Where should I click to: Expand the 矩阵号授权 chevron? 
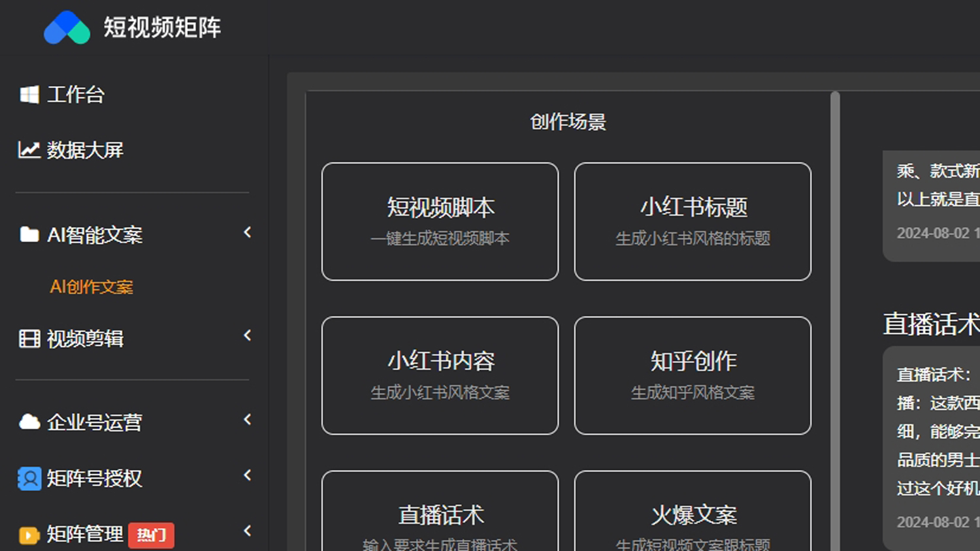(x=247, y=475)
